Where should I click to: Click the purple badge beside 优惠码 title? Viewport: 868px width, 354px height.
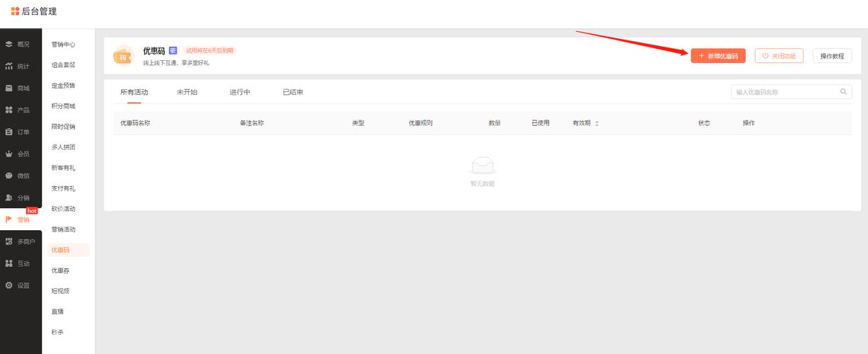point(173,50)
